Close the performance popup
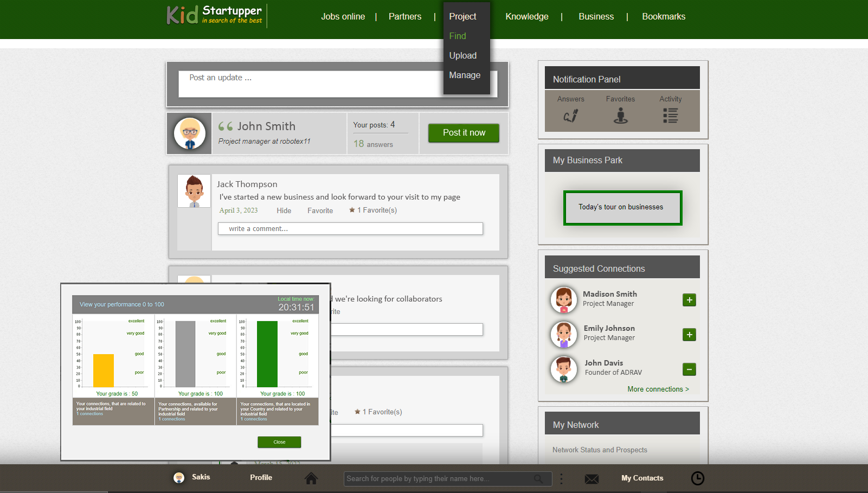Image resolution: width=868 pixels, height=493 pixels. (x=279, y=442)
